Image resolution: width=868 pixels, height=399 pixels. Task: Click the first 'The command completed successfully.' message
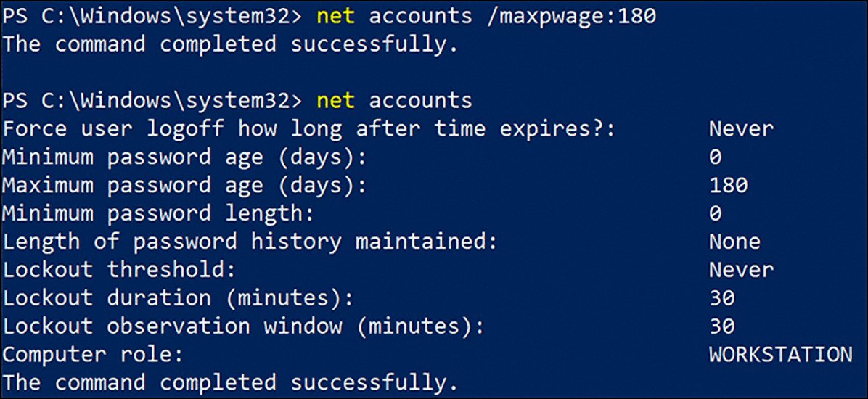click(x=231, y=44)
